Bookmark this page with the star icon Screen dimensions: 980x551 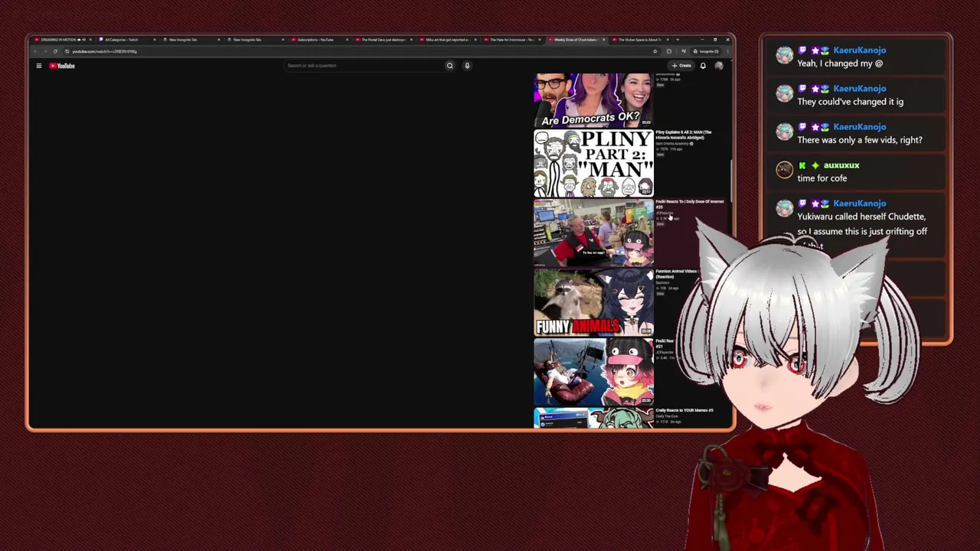pyautogui.click(x=655, y=51)
